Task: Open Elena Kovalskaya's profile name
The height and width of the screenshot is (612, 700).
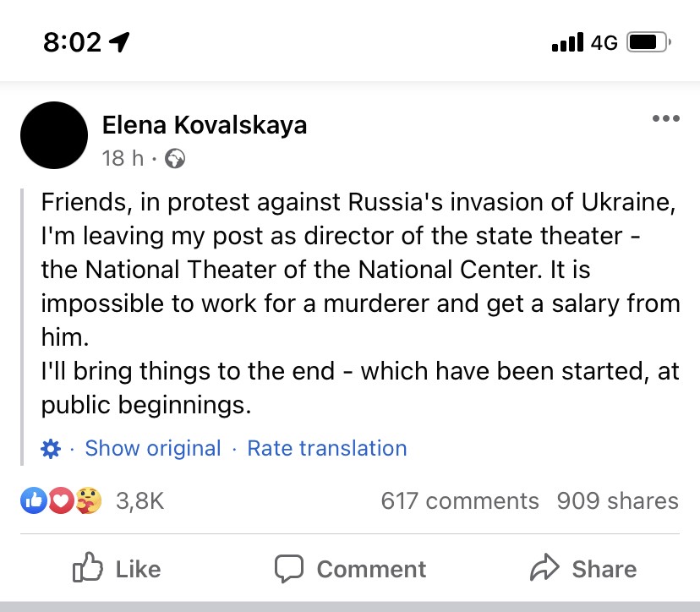Action: click(x=204, y=126)
